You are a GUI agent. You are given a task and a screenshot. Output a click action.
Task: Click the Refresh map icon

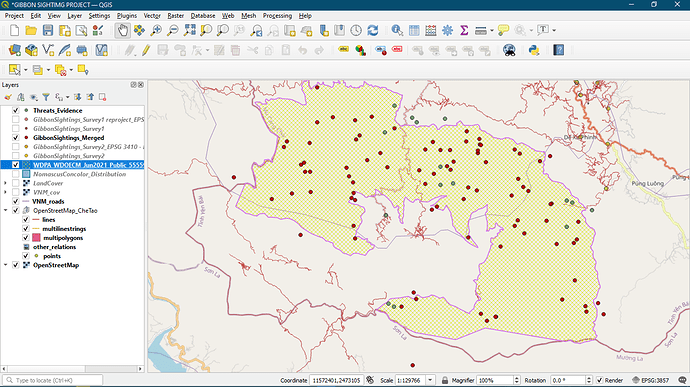tap(373, 30)
